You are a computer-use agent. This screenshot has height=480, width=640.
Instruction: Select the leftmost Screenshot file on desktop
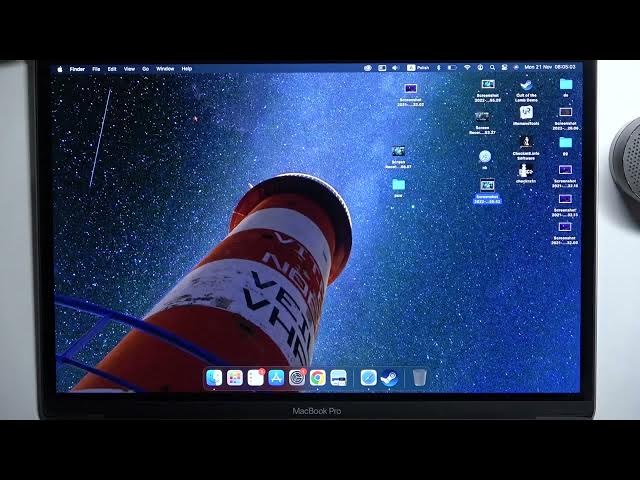(x=411, y=95)
